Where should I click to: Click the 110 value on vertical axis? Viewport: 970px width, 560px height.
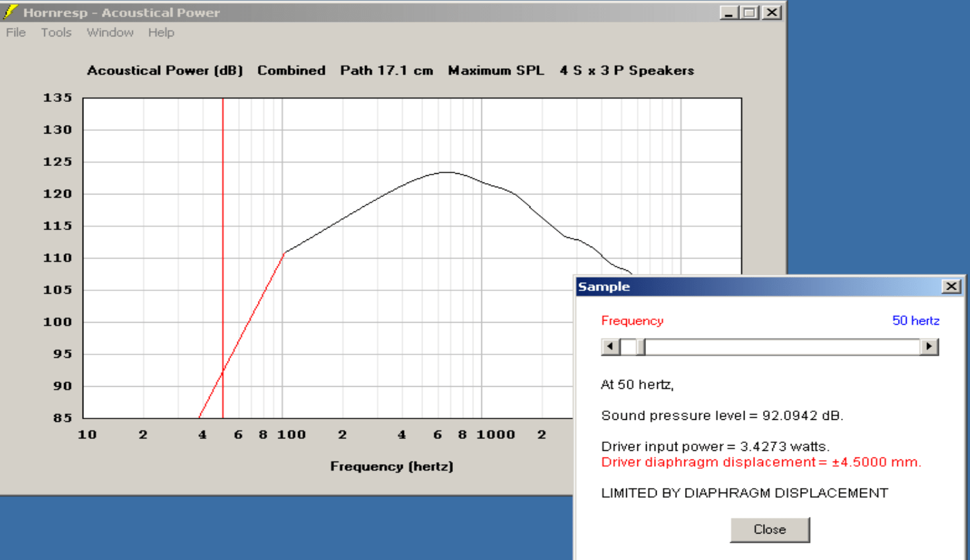coord(58,258)
